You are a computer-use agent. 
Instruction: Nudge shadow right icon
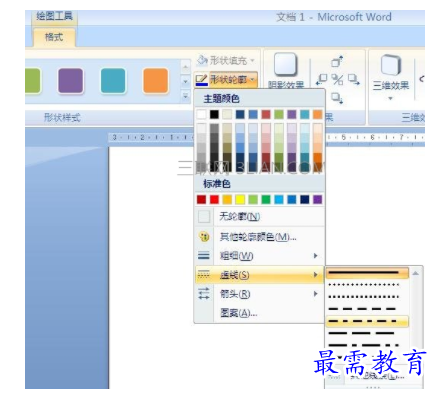[353, 80]
